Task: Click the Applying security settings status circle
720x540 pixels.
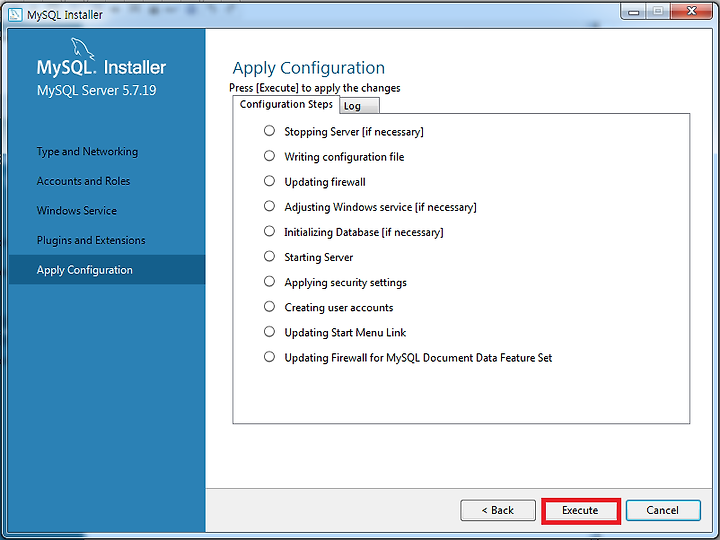Action: (x=269, y=281)
